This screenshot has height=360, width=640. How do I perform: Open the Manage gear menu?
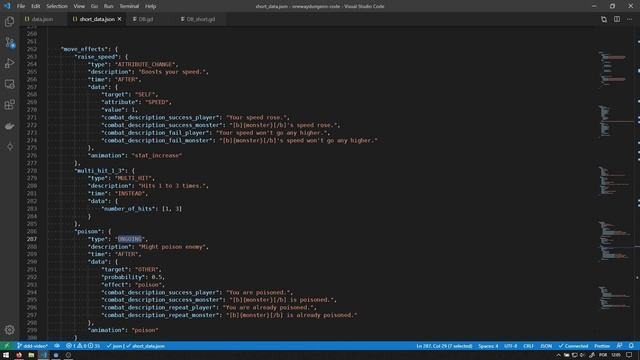click(9, 329)
